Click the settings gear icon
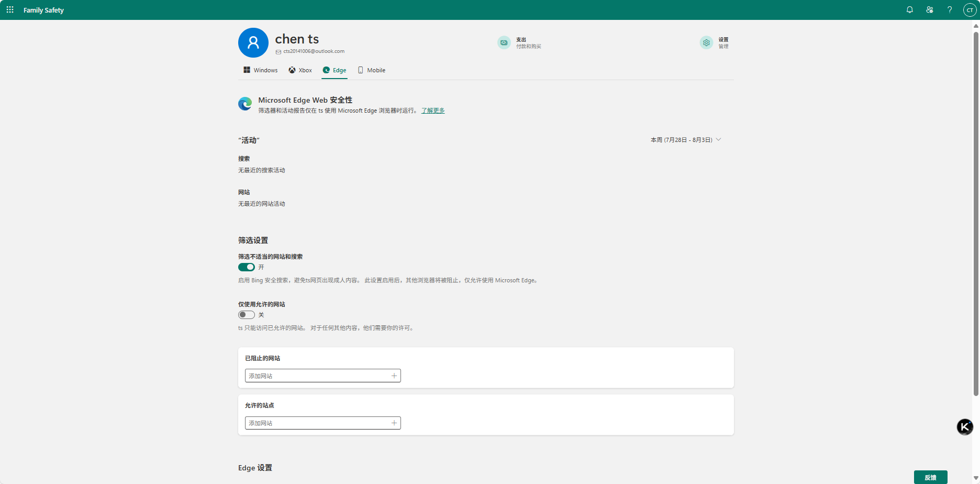The height and width of the screenshot is (484, 980). (706, 42)
